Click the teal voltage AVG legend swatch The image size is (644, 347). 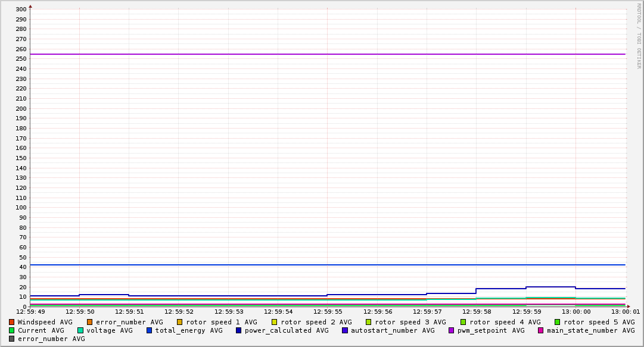80,330
